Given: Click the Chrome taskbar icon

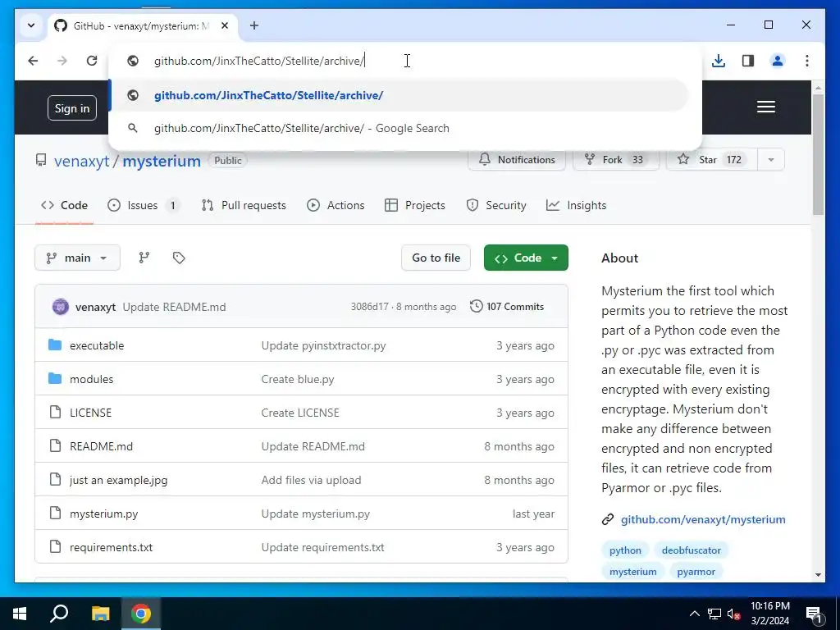Looking at the screenshot, I should (141, 614).
